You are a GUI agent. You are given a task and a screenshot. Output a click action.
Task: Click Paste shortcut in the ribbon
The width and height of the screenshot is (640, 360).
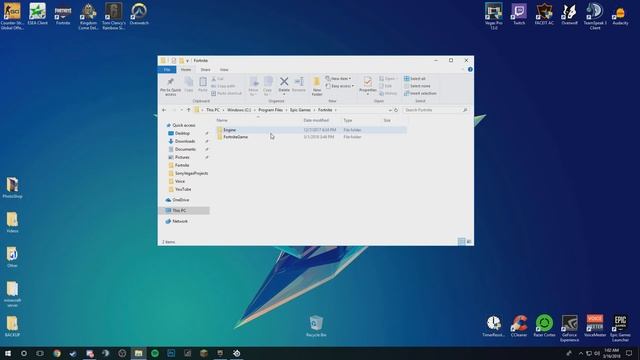227,93
